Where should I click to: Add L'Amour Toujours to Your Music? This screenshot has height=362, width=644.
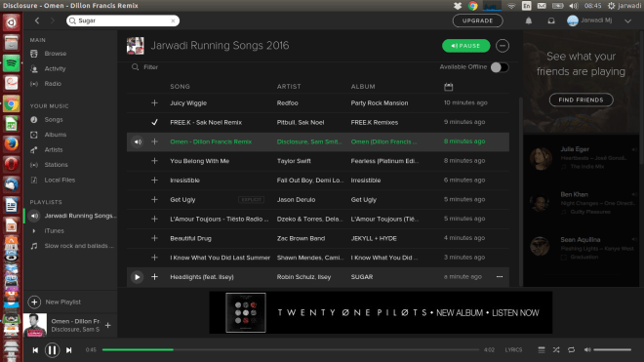click(154, 219)
